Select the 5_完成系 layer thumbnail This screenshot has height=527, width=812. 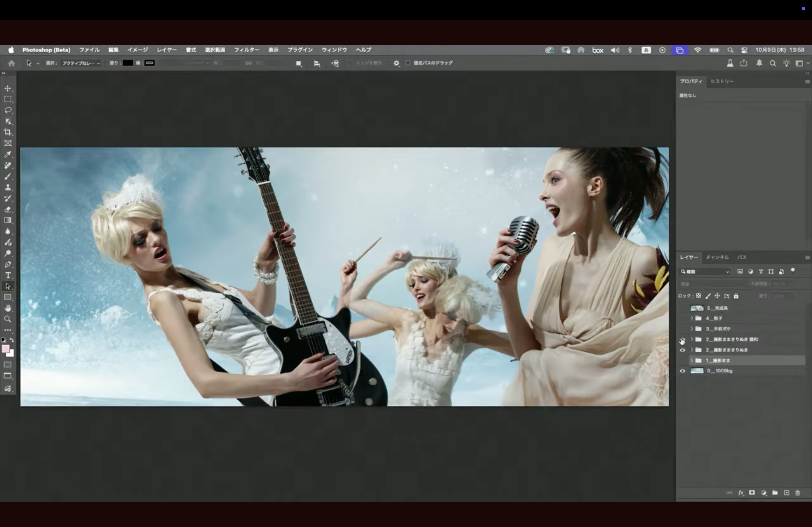point(697,308)
